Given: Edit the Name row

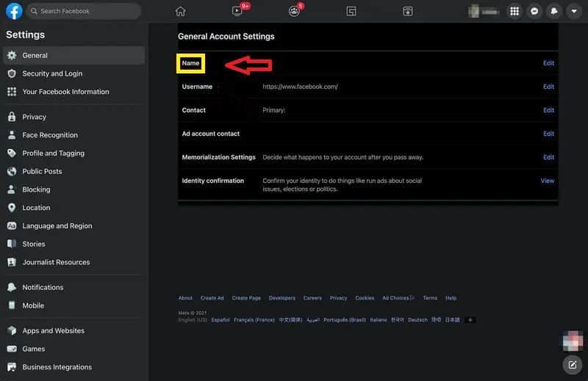Looking at the screenshot, I should click(x=548, y=63).
